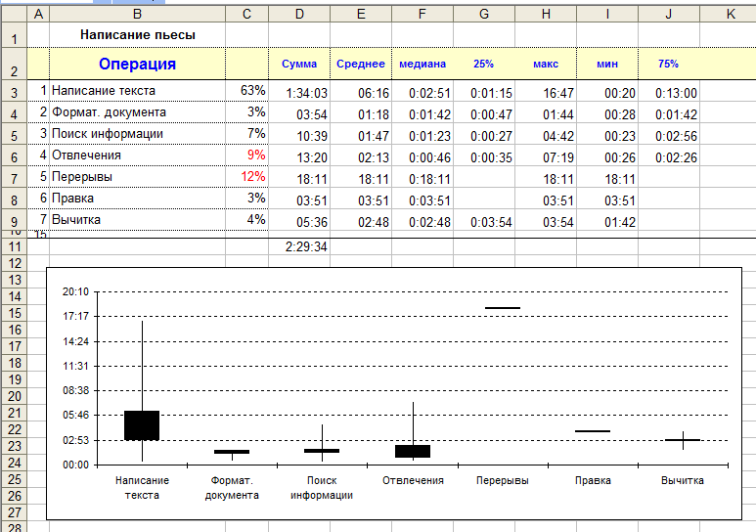
Task: Click the 'медиана' heading cell
Action: [422, 65]
